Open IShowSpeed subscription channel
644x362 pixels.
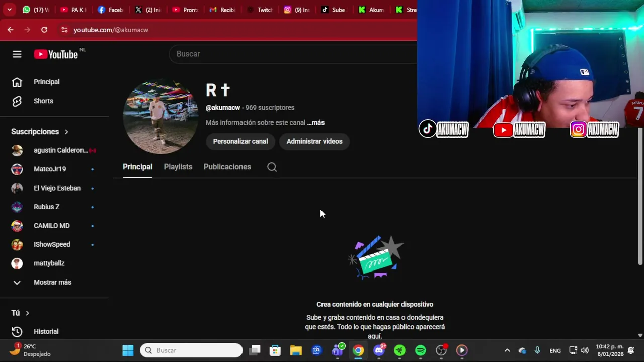tap(54, 245)
